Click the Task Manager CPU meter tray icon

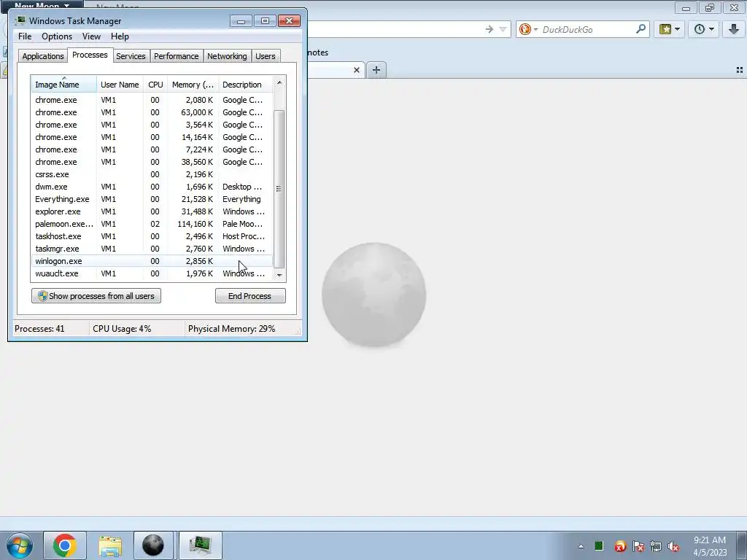click(599, 546)
